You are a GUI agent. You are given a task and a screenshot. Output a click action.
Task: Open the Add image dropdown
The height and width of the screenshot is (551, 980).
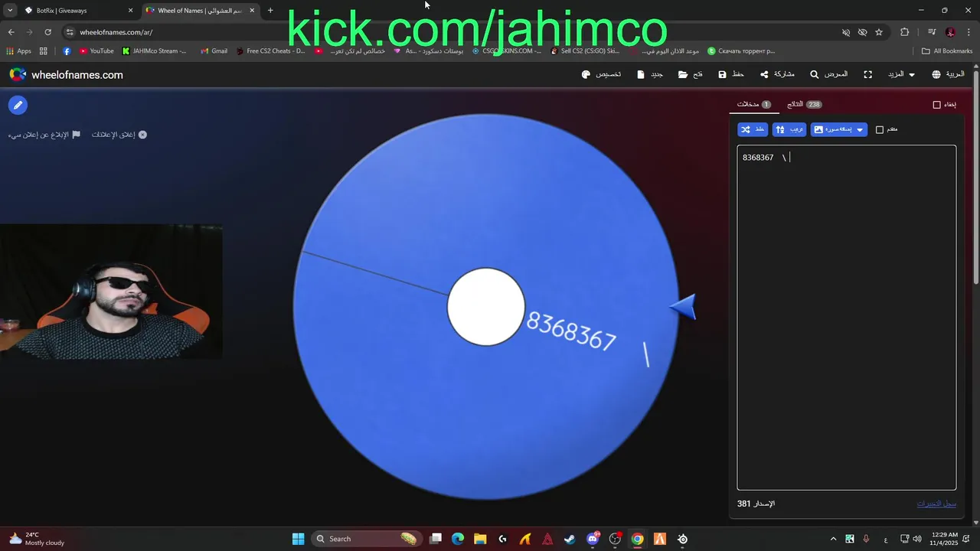pyautogui.click(x=839, y=129)
